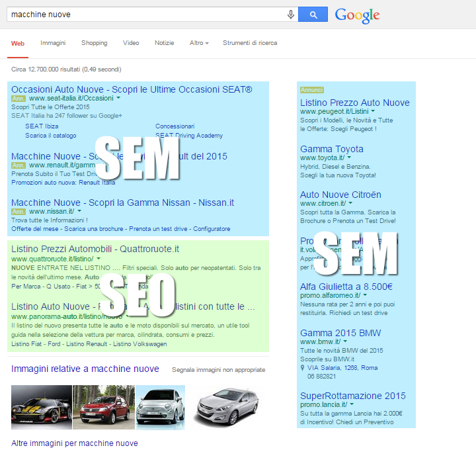Open Macchine Nuove Nissan.it ad title
The width and height of the screenshot is (476, 452).
pos(123,203)
